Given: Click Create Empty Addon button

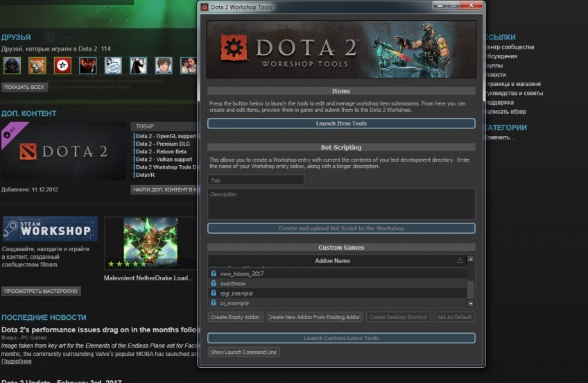Looking at the screenshot, I should point(236,317).
